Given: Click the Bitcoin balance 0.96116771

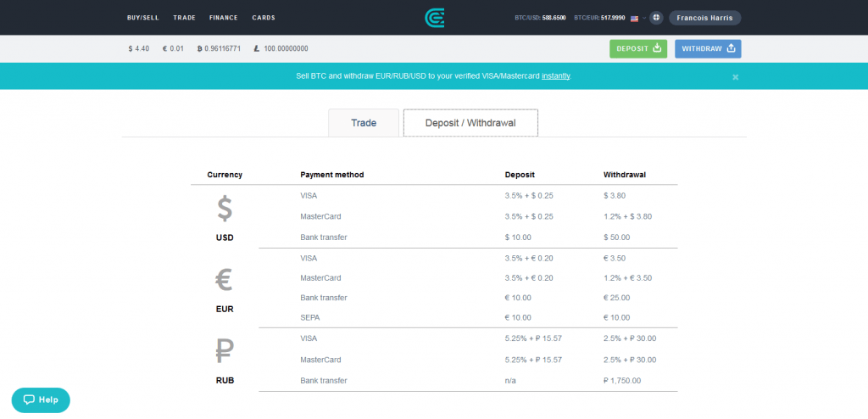Looking at the screenshot, I should click(219, 49).
